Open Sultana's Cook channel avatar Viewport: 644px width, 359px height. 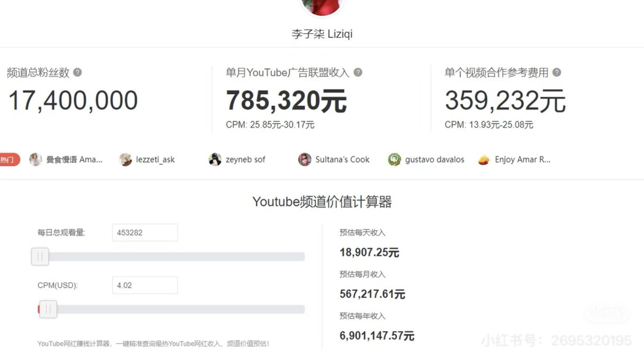305,160
